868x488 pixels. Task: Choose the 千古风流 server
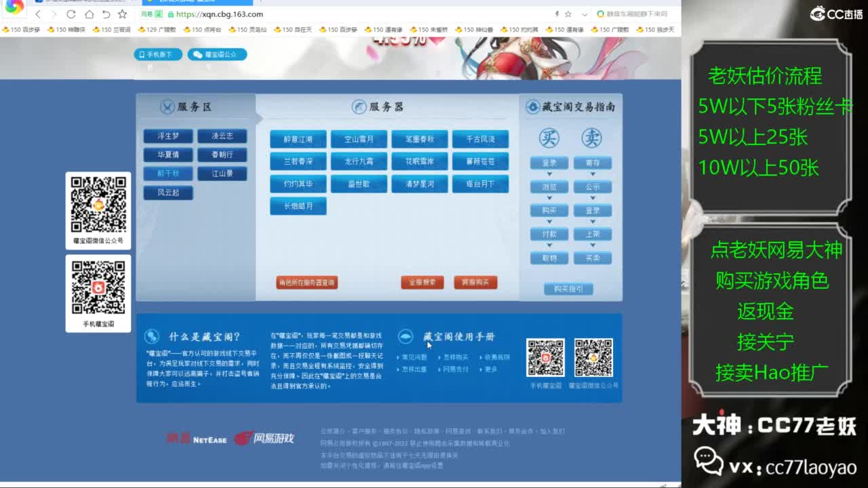(480, 140)
